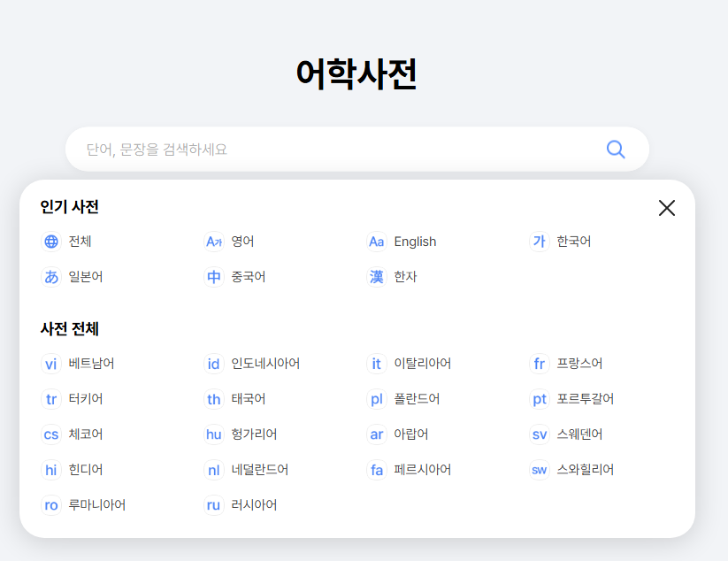Click the magnifier search icon
The image size is (728, 561).
(x=616, y=149)
